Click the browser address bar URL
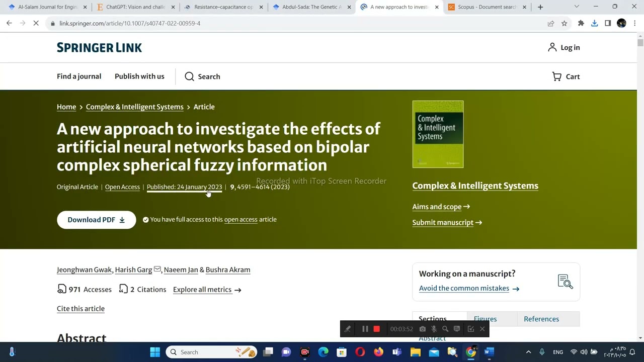Viewport: 644px width, 362px height. point(130,23)
